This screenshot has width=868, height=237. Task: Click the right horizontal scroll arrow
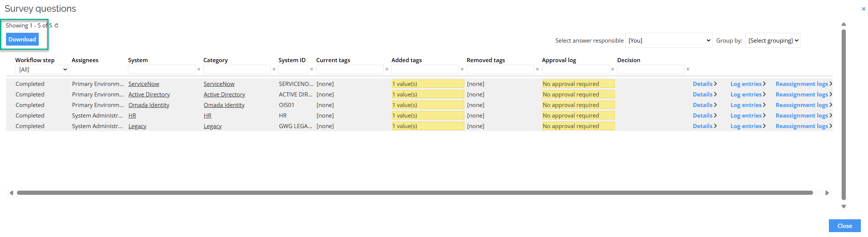click(x=827, y=193)
